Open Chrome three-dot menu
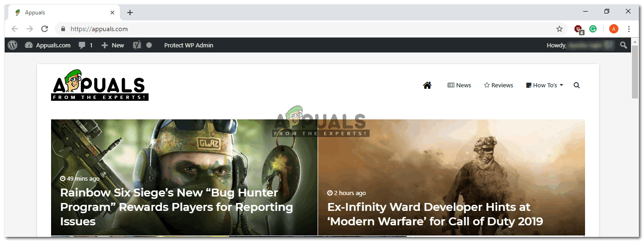Viewport: 644px width, 242px height. pyautogui.click(x=629, y=29)
